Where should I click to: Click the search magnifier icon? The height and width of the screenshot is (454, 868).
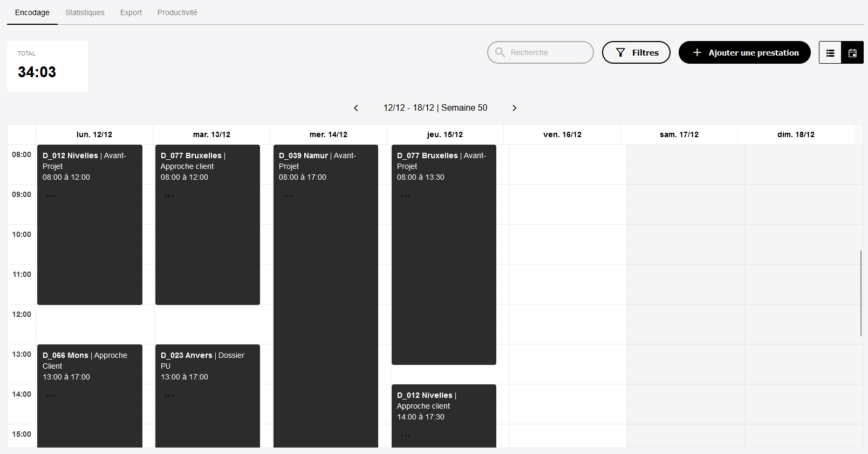click(x=500, y=52)
